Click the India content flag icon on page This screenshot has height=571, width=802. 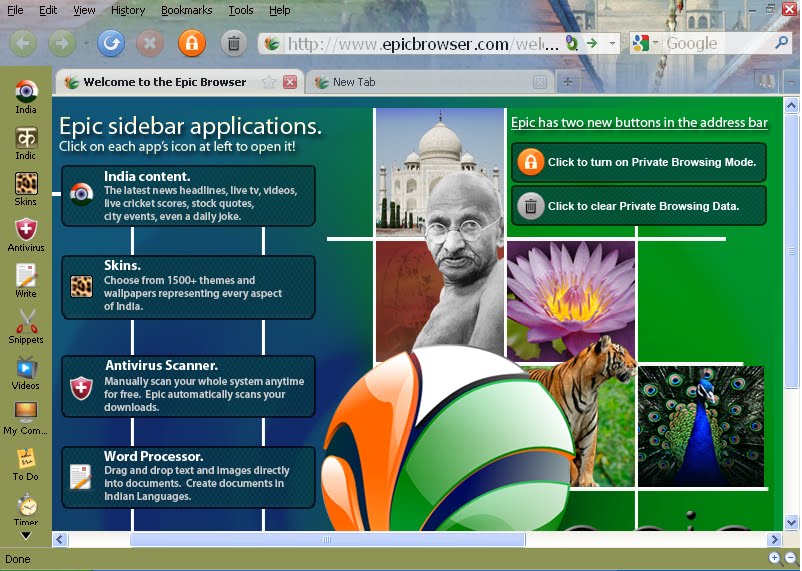[82, 194]
